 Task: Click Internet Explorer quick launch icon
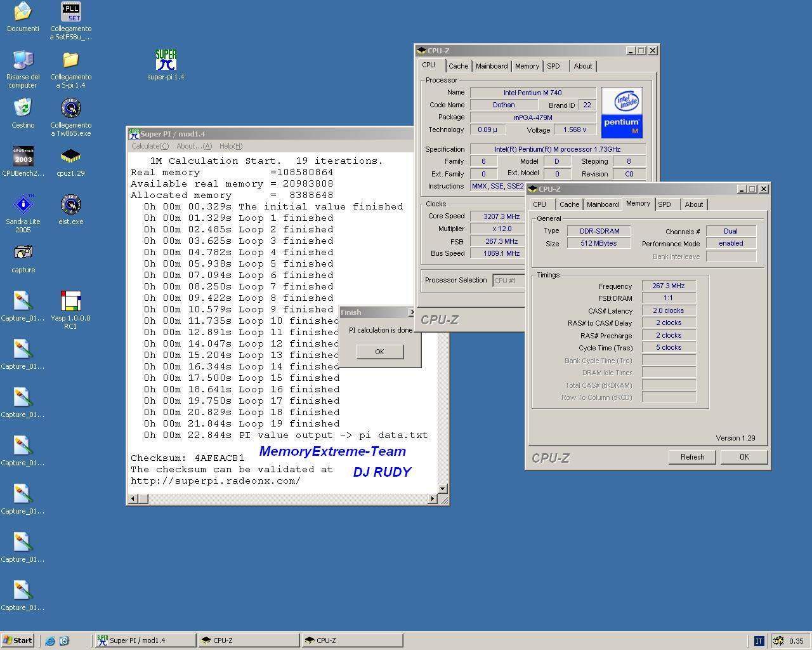click(50, 640)
